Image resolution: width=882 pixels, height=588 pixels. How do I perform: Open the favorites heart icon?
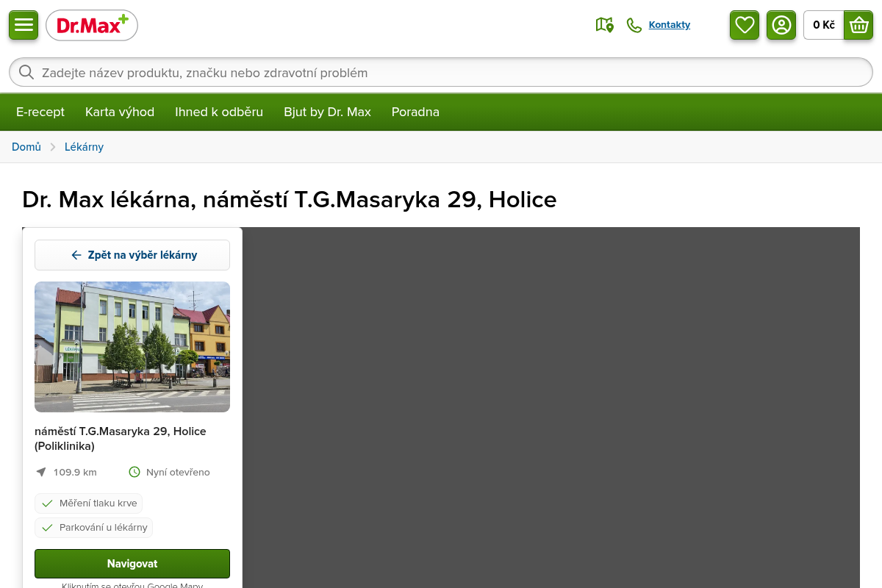tap(745, 25)
